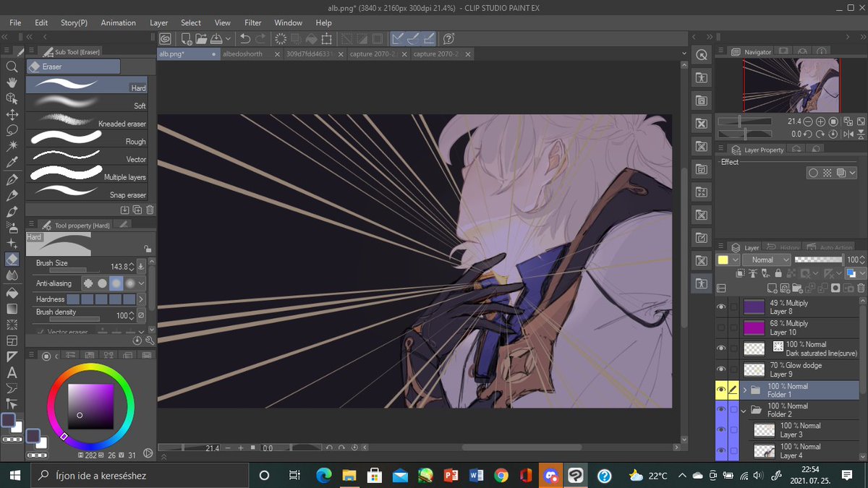Select the Ruler tool

[x=12, y=357]
